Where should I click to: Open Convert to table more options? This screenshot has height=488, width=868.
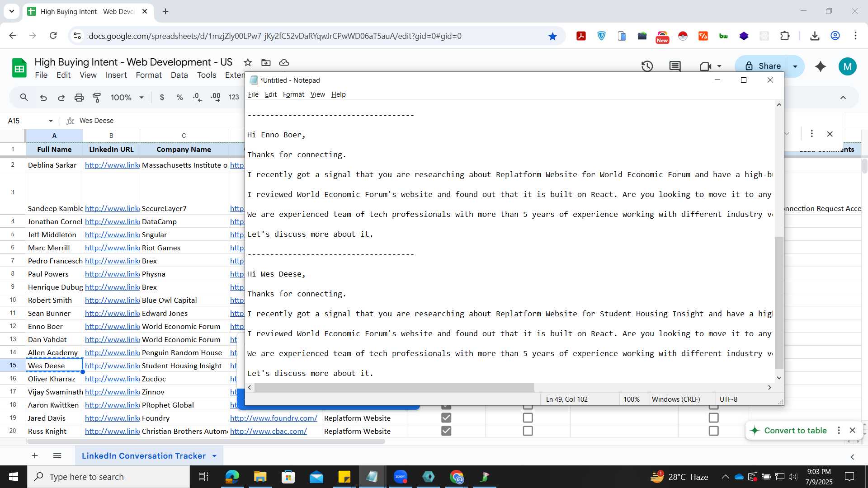tap(839, 431)
